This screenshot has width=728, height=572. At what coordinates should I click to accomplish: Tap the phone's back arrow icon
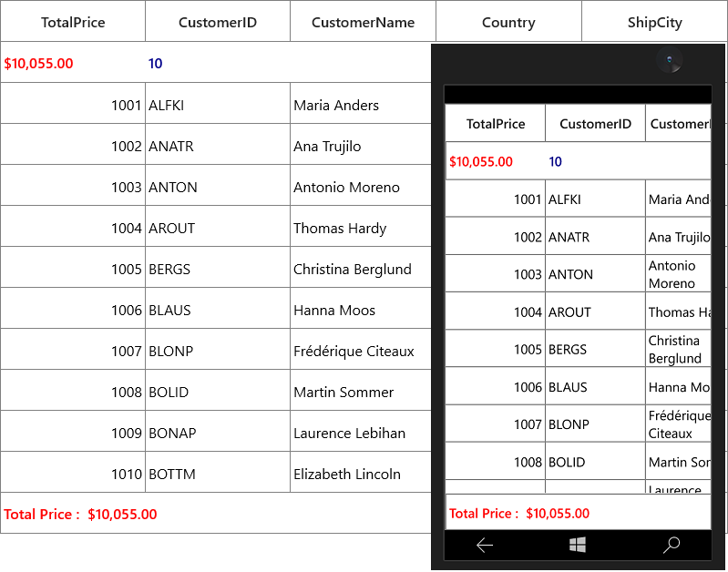pos(484,545)
